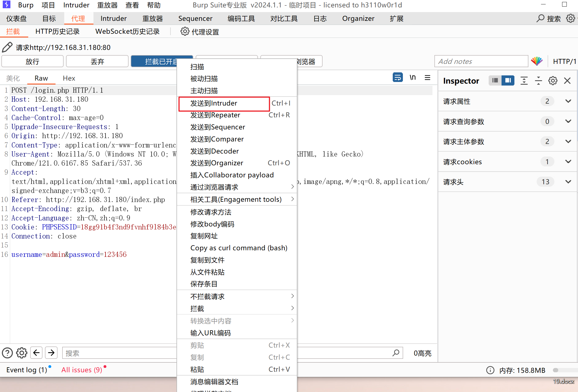
Task: Open the Organizer main tab
Action: 358,18
